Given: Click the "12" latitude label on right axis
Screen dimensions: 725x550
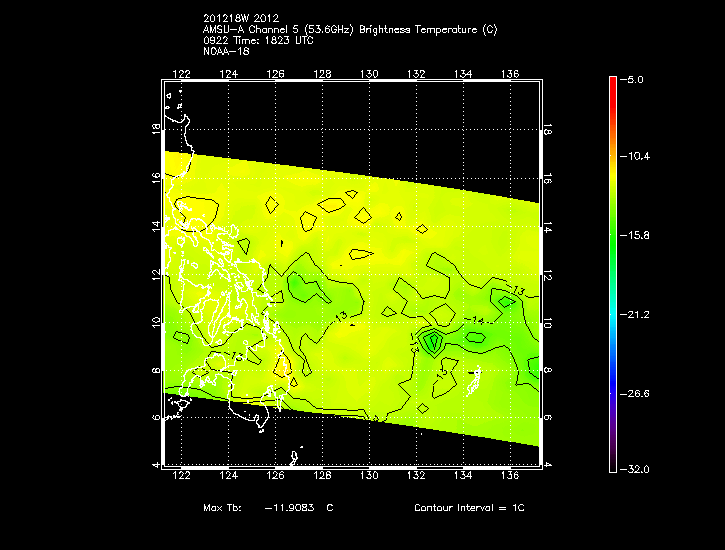Looking at the screenshot, I should (547, 276).
